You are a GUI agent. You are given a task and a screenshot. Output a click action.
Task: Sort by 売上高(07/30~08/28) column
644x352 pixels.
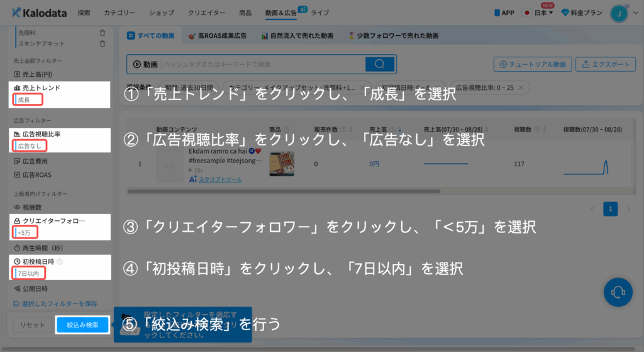pyautogui.click(x=486, y=129)
